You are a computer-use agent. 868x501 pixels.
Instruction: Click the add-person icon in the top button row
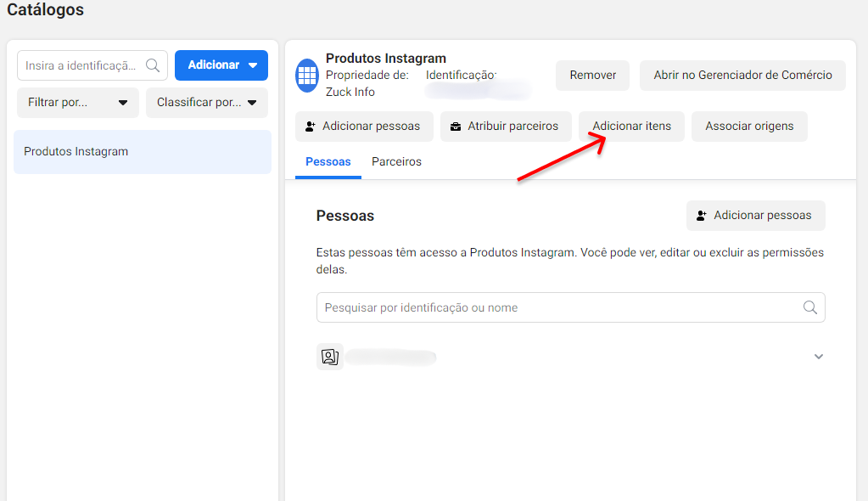(311, 127)
